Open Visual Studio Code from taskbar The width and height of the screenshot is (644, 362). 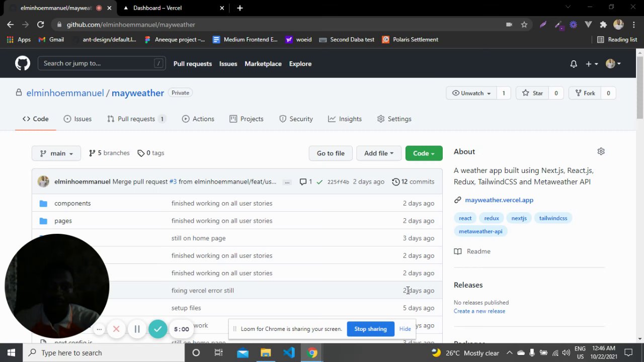(x=289, y=353)
